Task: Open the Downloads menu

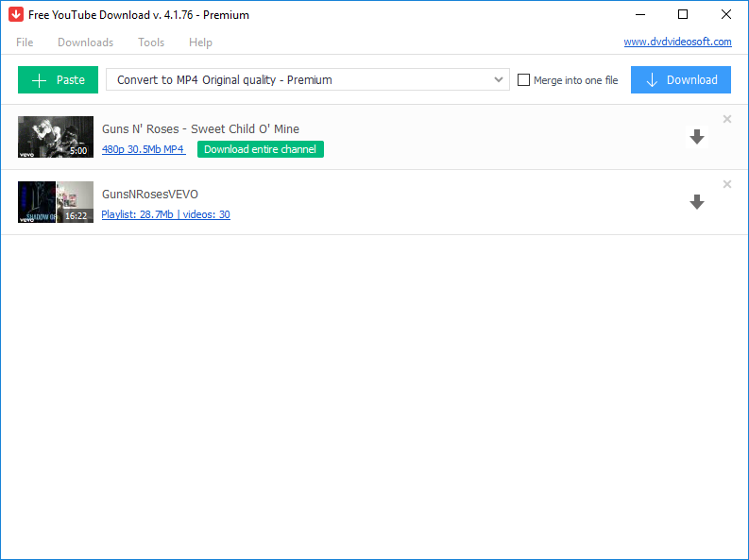Action: click(x=85, y=42)
